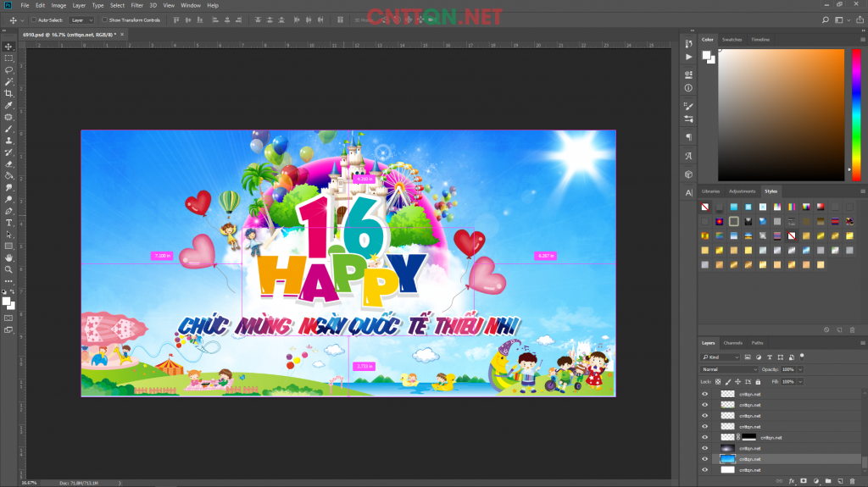This screenshot has height=487, width=868.
Task: Hide the bottom white layer
Action: (704, 470)
